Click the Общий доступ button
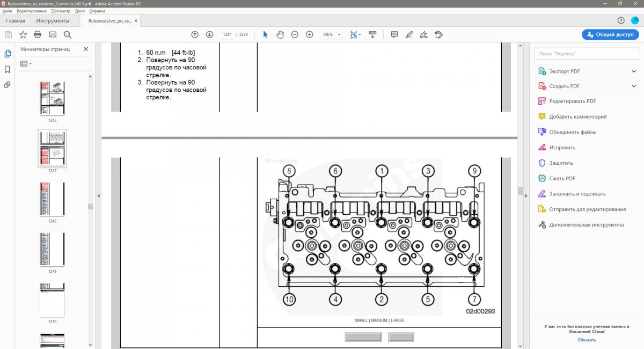The image size is (644, 349). [610, 34]
